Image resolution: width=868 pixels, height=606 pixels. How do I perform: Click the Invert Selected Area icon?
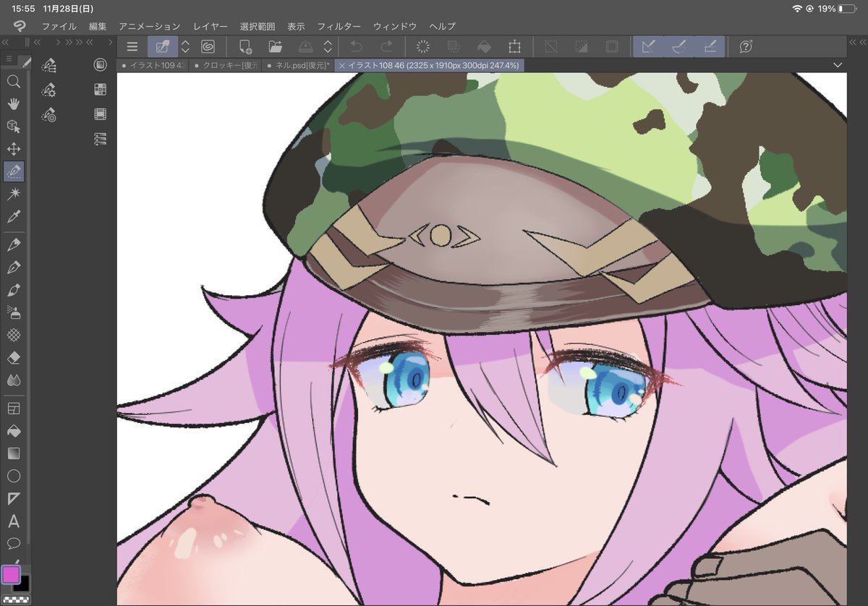click(x=582, y=47)
